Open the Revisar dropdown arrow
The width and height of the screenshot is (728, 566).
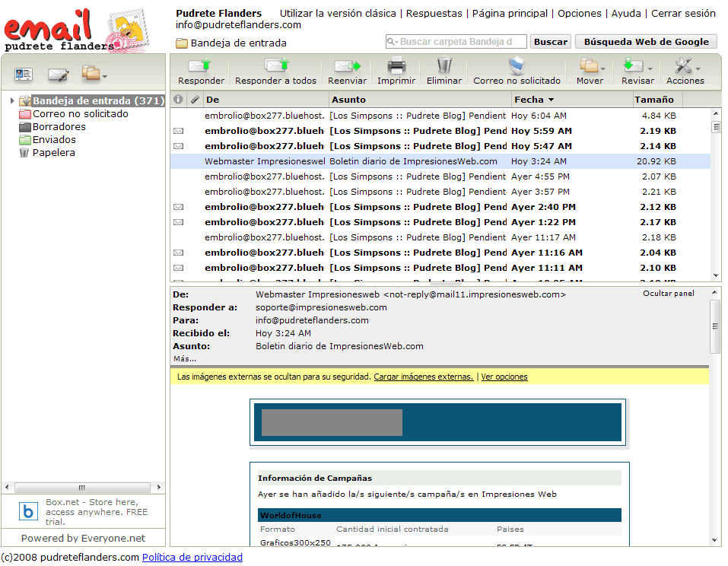650,69
